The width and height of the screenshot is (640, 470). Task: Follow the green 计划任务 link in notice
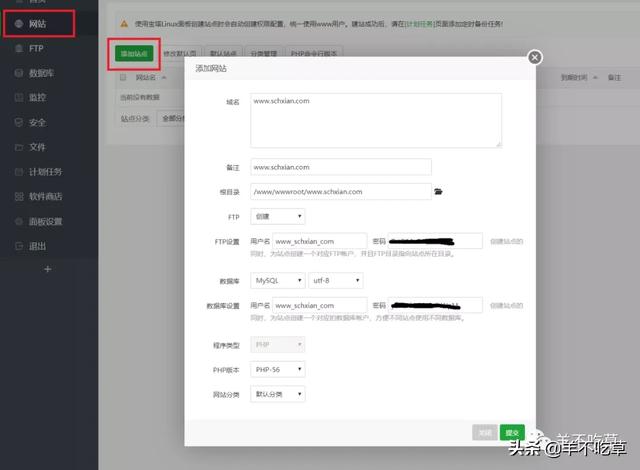click(x=418, y=24)
